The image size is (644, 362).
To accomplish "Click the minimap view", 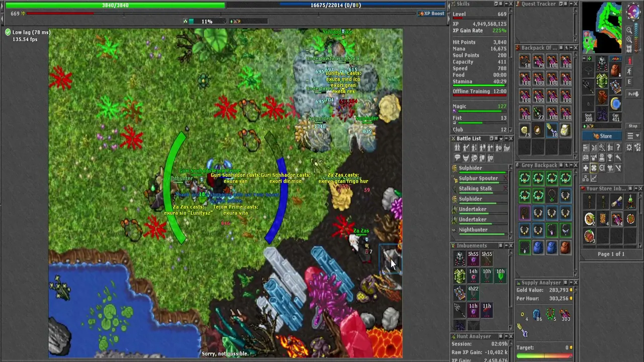I will click(x=602, y=28).
